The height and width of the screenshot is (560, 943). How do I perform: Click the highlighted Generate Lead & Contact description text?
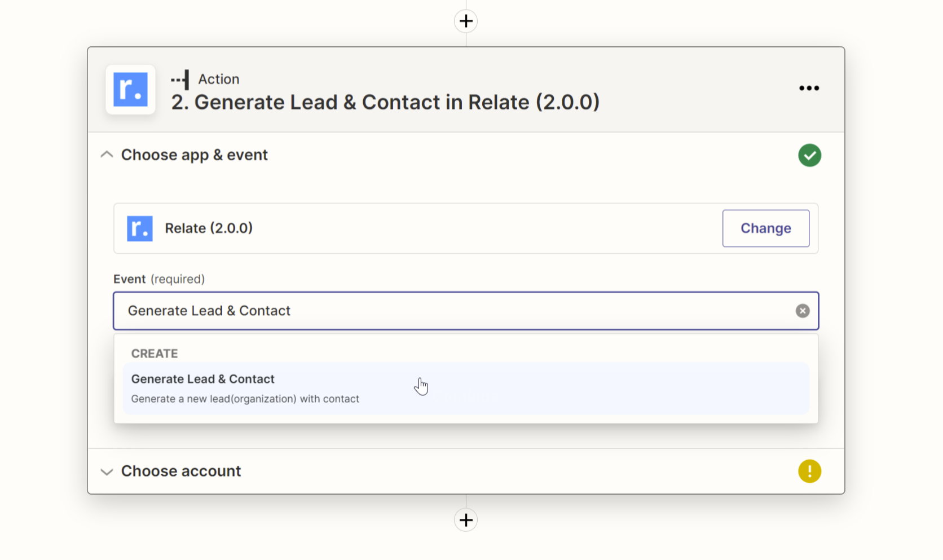[245, 399]
